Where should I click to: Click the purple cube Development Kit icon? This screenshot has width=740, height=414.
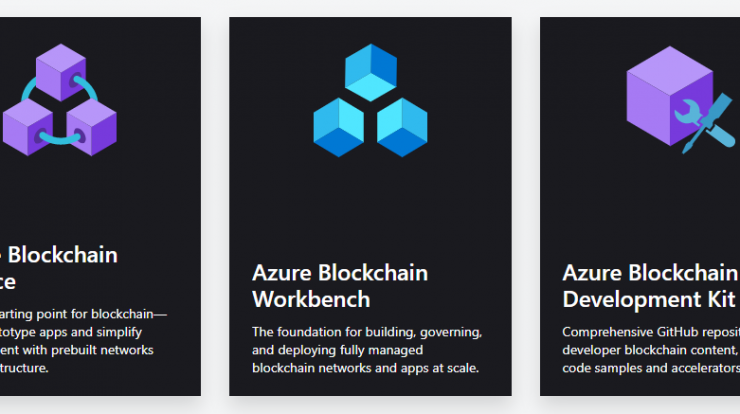tap(681, 100)
